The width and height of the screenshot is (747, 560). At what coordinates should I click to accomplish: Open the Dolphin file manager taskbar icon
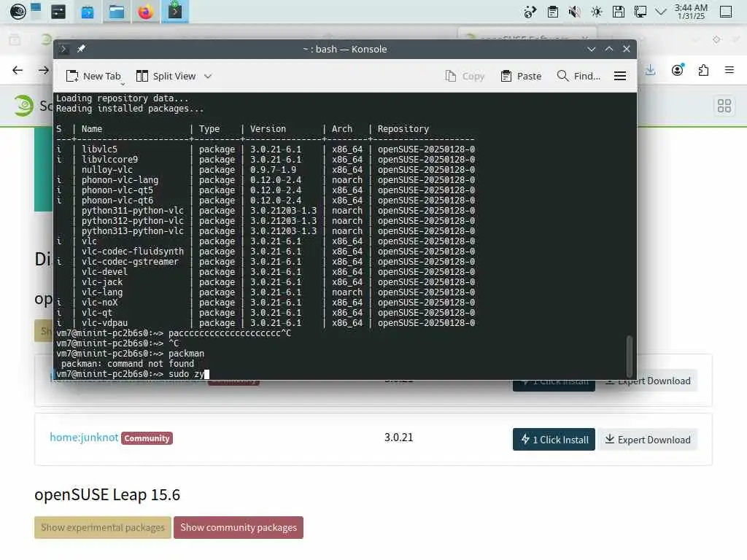tap(116, 12)
